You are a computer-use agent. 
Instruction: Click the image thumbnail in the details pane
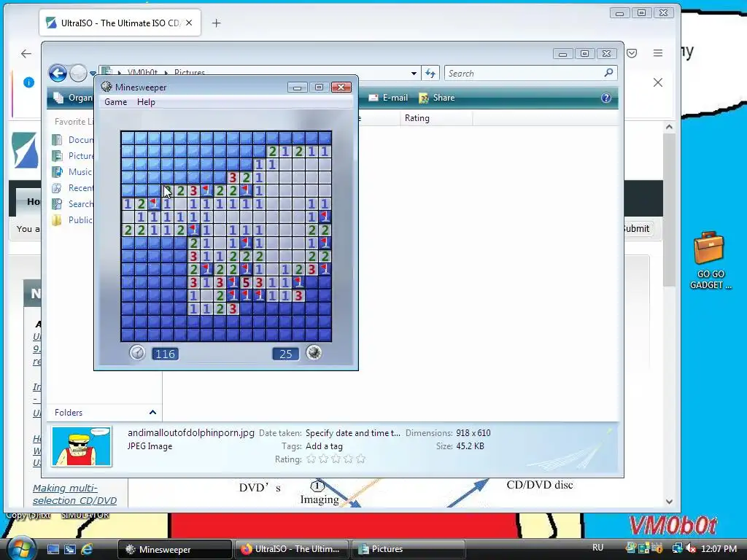(82, 446)
